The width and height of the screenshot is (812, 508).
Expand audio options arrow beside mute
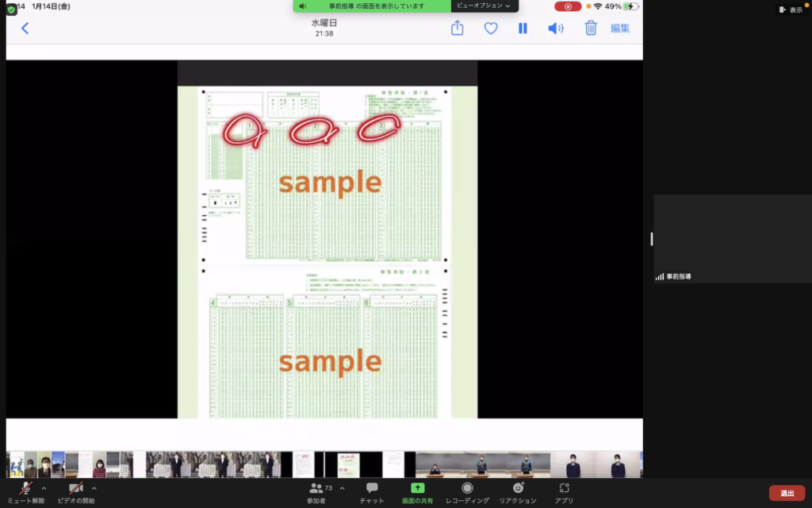click(44, 488)
